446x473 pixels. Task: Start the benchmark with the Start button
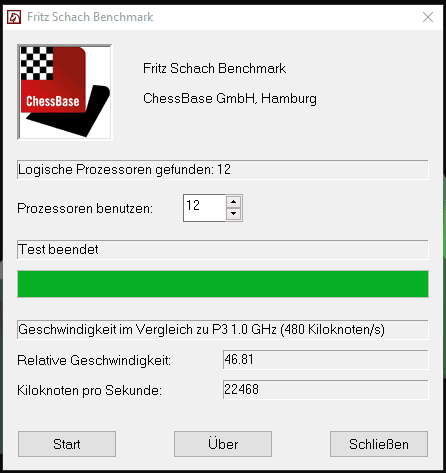click(x=67, y=444)
